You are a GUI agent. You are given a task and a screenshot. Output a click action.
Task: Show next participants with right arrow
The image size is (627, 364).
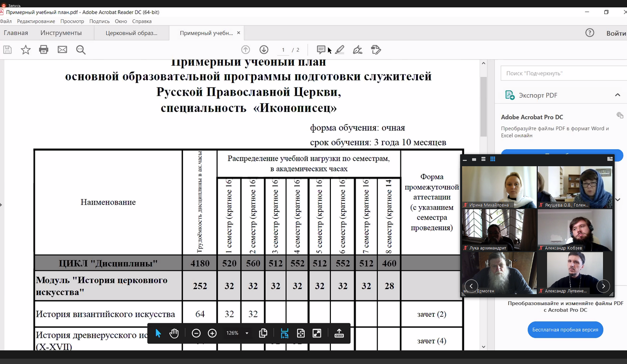click(603, 286)
